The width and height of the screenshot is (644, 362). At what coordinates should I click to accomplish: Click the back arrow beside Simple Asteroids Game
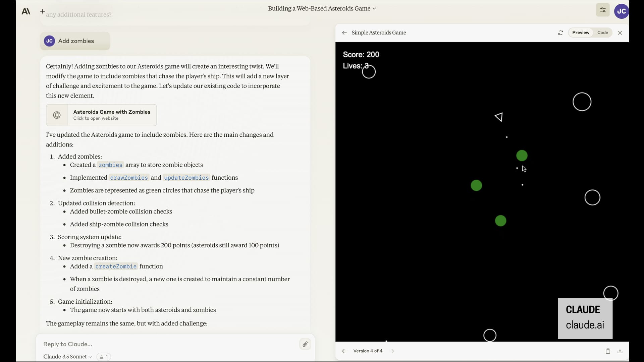click(344, 33)
